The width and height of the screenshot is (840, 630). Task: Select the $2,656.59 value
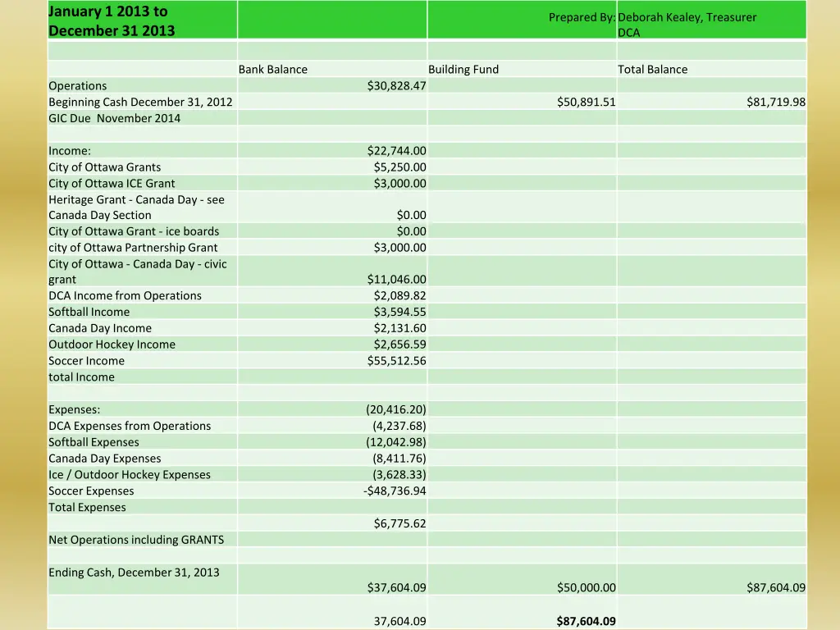tap(399, 345)
